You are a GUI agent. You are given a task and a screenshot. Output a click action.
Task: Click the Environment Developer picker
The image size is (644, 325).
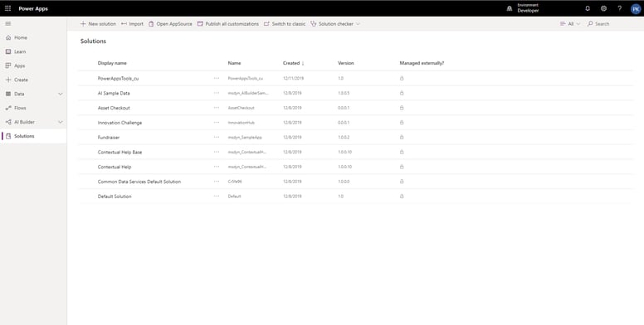[523, 8]
